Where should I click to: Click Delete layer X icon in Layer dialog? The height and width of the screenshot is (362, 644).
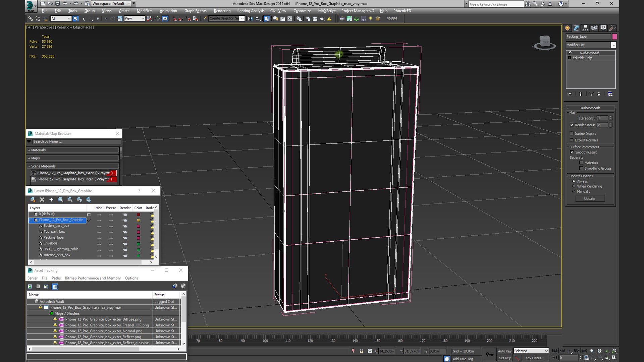(42, 199)
